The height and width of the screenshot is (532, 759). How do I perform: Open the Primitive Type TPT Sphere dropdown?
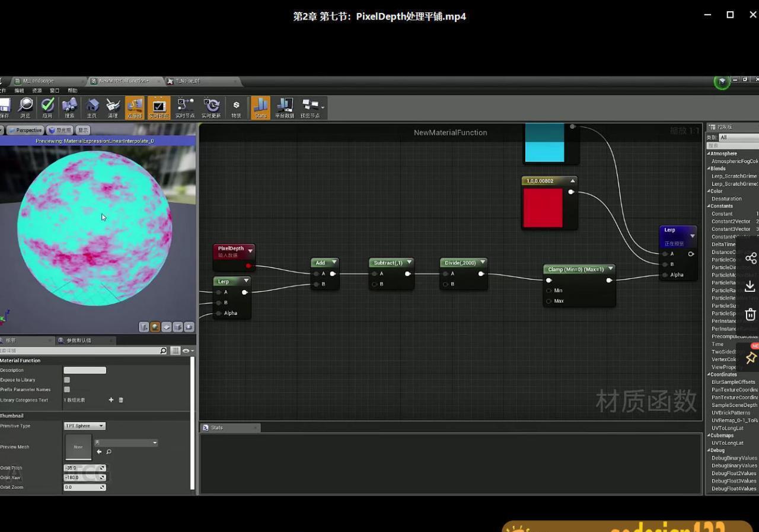tap(84, 425)
